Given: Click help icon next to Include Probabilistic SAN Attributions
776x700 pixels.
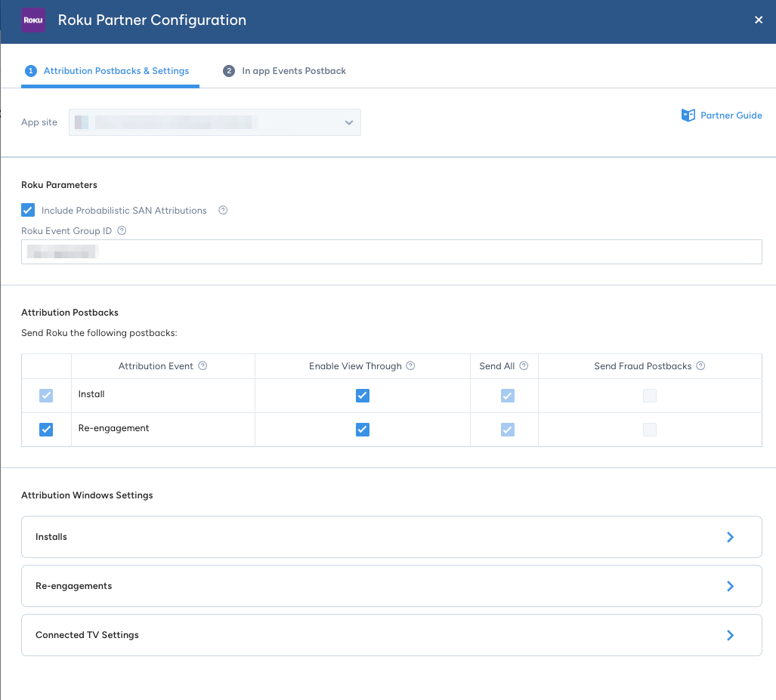Looking at the screenshot, I should tap(223, 210).
